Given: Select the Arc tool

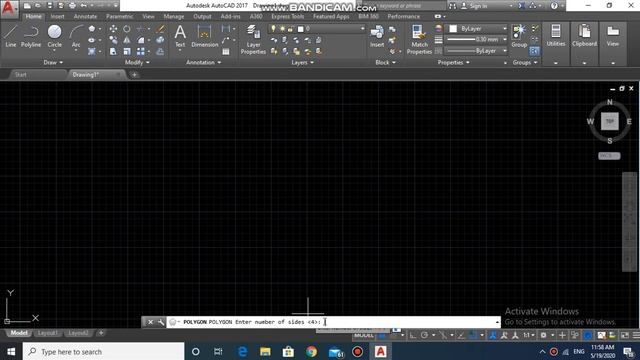Looking at the screenshot, I should point(76,36).
